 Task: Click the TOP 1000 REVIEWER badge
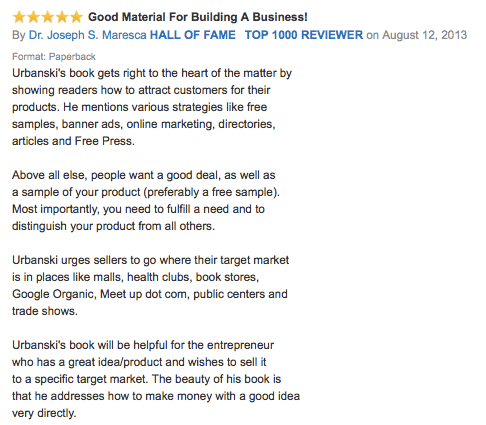click(304, 35)
